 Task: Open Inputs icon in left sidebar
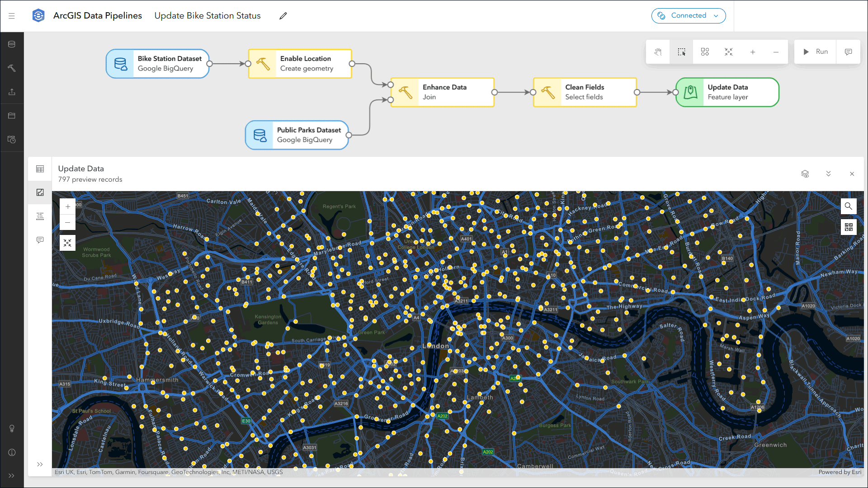[x=12, y=44]
